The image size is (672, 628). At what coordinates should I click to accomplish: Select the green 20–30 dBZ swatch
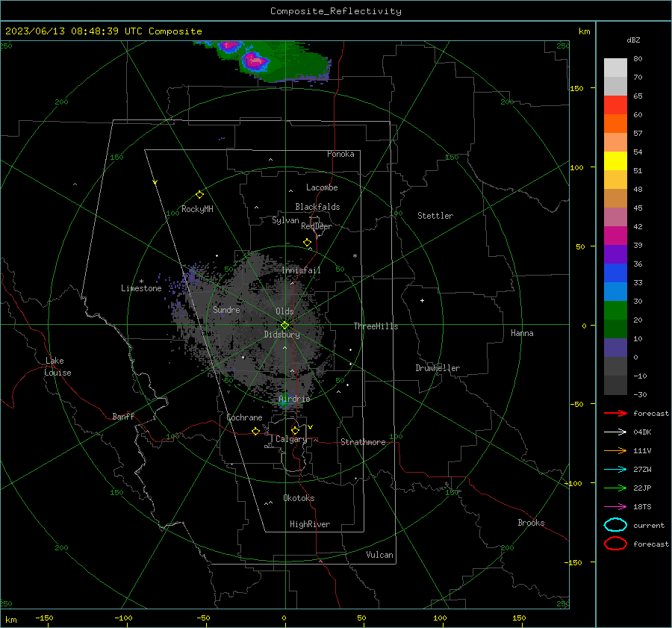[x=615, y=311]
